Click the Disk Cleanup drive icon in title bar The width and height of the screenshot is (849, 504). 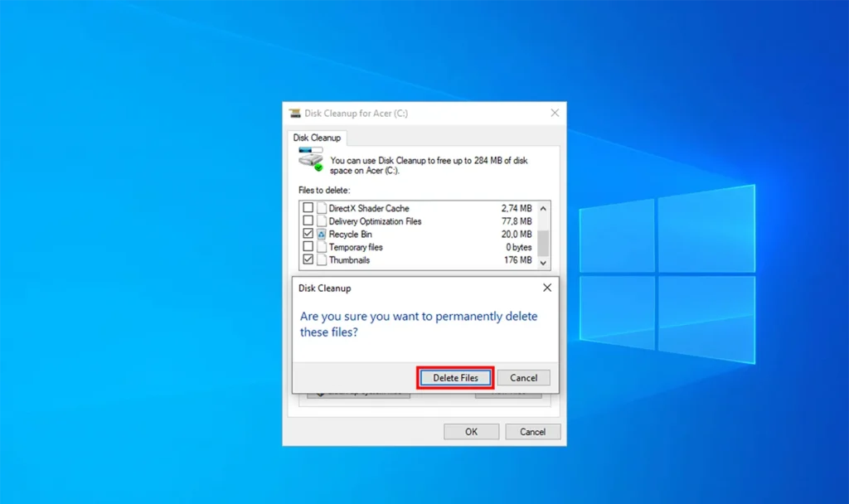pyautogui.click(x=295, y=114)
